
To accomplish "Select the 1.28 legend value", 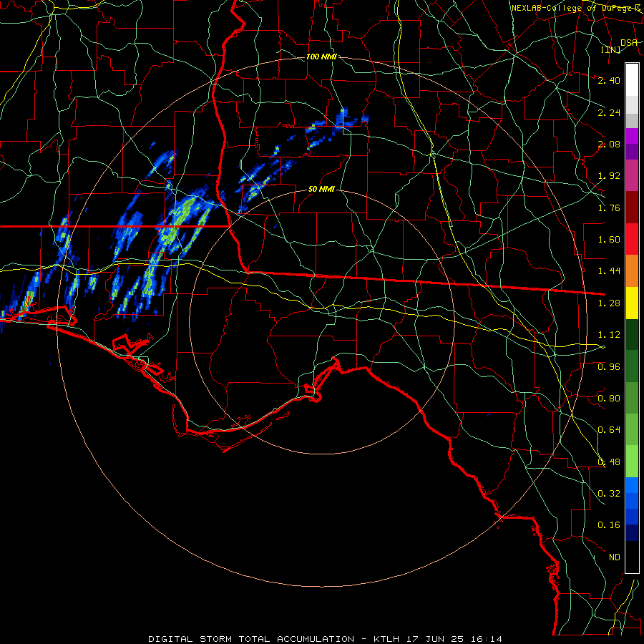I will [x=609, y=303].
